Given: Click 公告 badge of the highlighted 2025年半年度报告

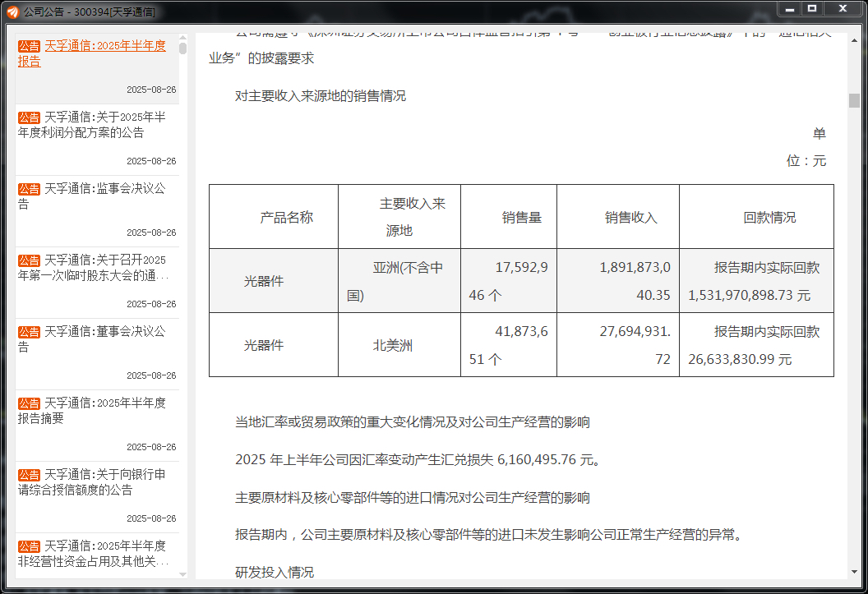Looking at the screenshot, I should point(29,47).
